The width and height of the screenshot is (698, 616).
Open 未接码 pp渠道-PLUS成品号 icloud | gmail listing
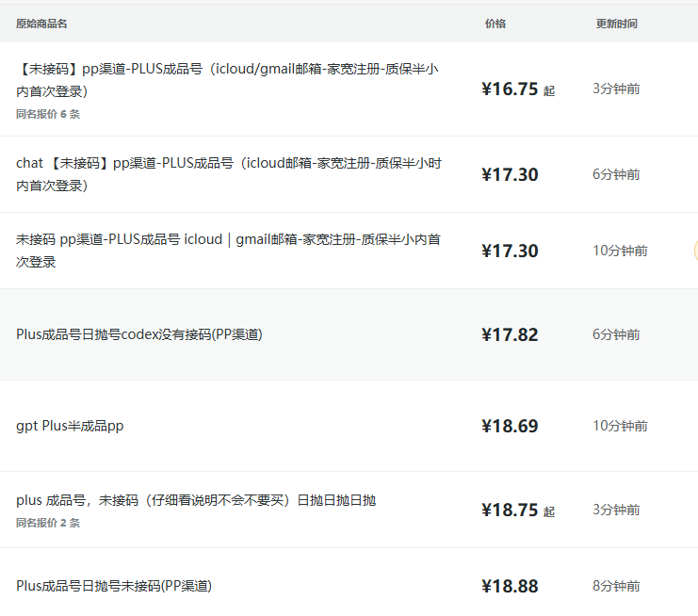(x=228, y=251)
